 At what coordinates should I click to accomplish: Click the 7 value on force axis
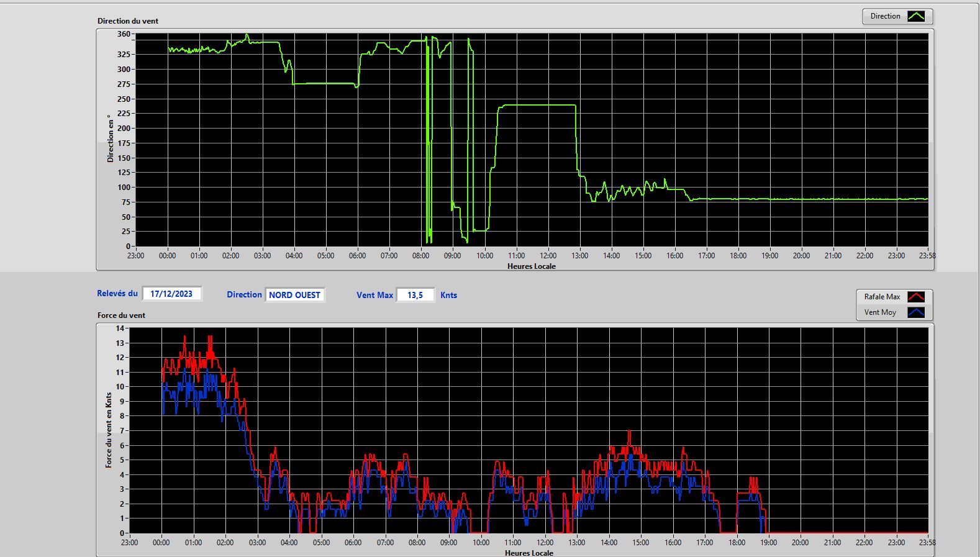click(122, 430)
